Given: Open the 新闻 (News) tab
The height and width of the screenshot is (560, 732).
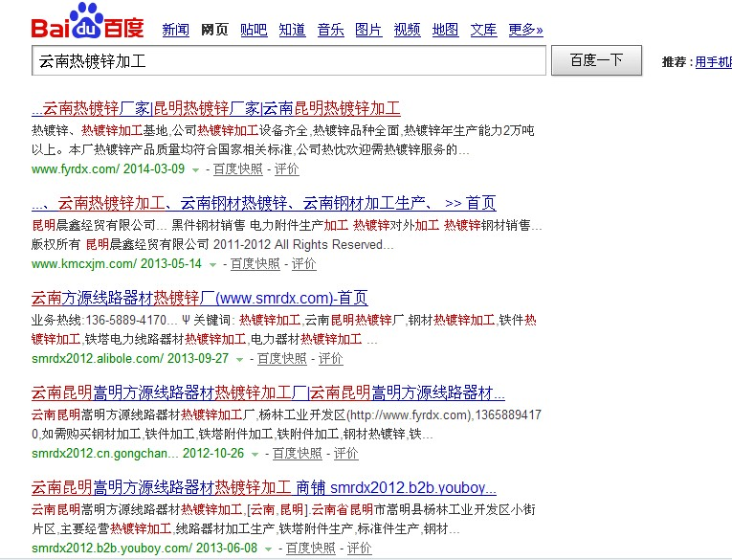Looking at the screenshot, I should [176, 30].
